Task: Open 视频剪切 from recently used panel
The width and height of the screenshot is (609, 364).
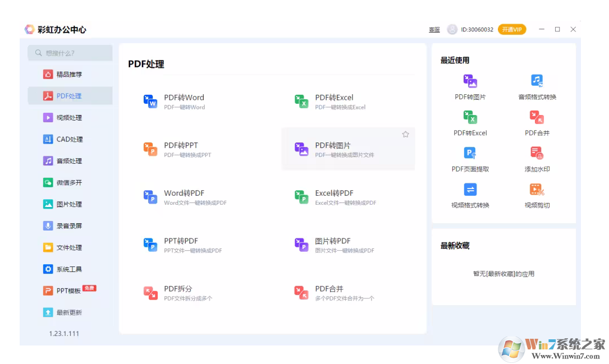Action: point(537,190)
